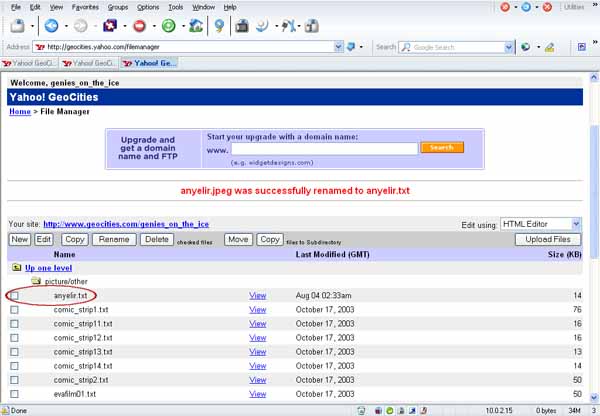600x416 pixels.
Task: Click the Home breadcrumb link
Action: coord(20,111)
